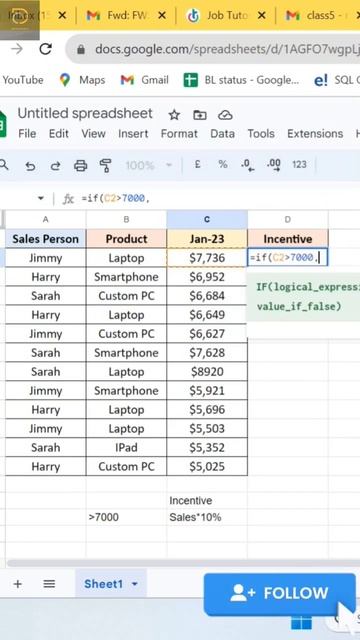The image size is (360, 640).
Task: Click decrease decimal places icon
Action: click(247, 165)
